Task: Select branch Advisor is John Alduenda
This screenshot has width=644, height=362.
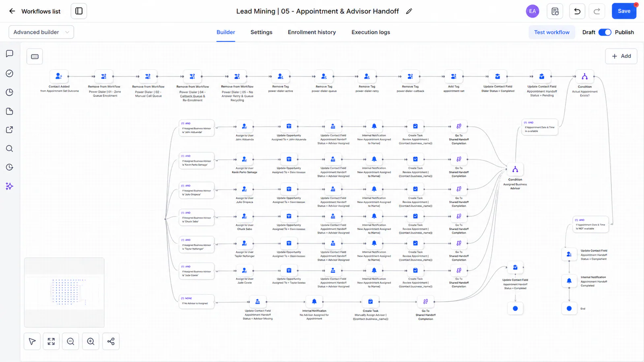Action: coord(197,128)
